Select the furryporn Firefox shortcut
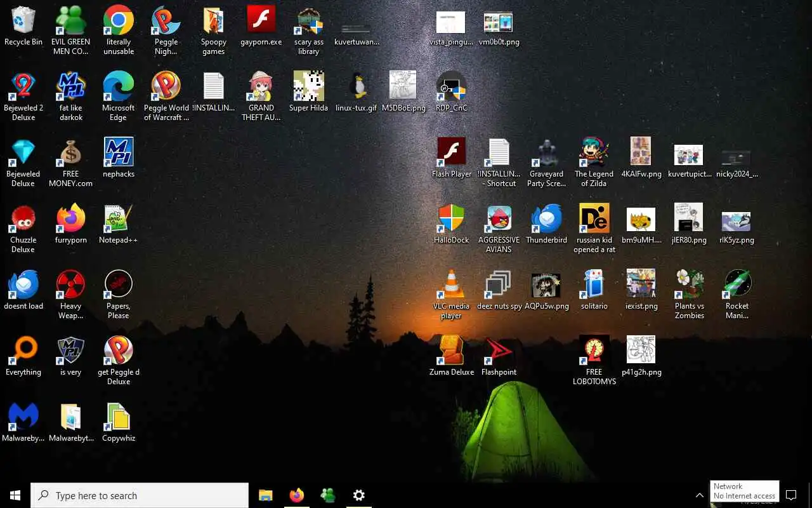This screenshot has width=812, height=508. pos(70,224)
